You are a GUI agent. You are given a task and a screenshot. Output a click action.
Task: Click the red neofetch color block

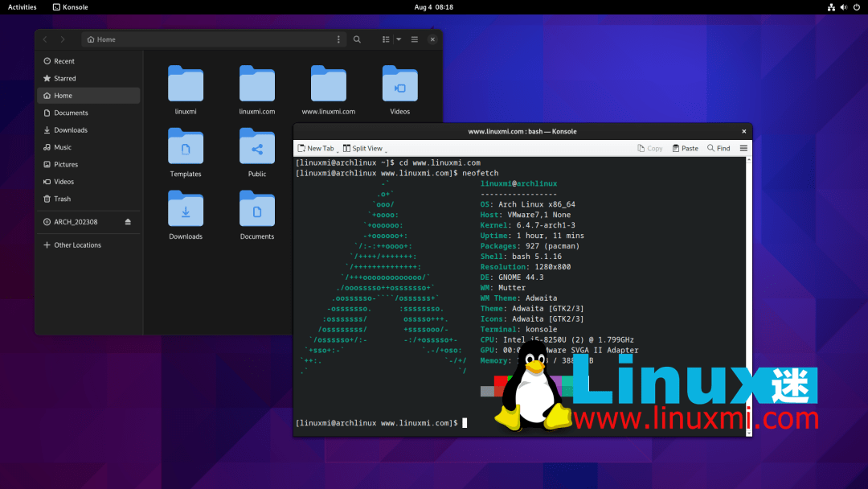click(501, 380)
